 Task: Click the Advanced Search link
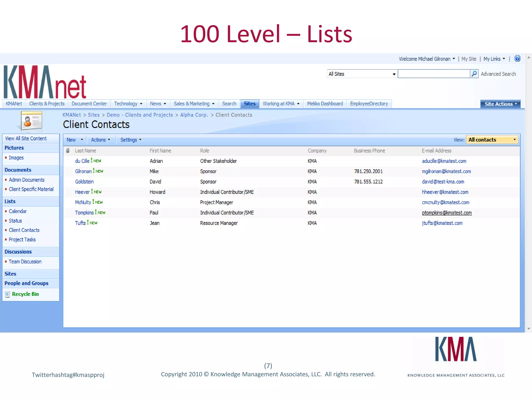498,74
